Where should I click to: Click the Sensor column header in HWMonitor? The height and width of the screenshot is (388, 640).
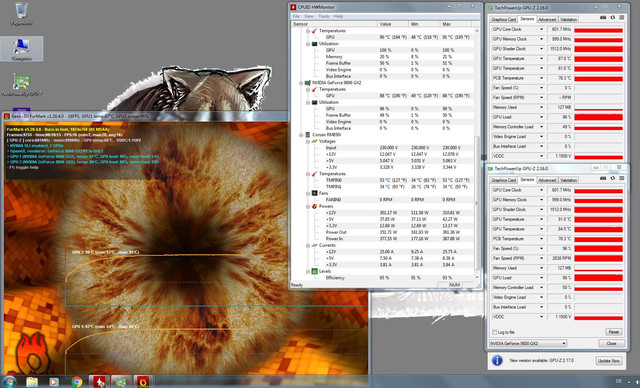pyautogui.click(x=334, y=24)
